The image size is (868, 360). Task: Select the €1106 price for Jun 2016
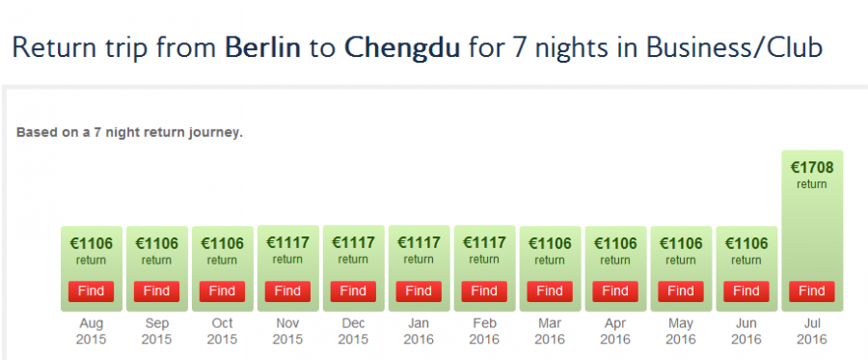[746, 243]
